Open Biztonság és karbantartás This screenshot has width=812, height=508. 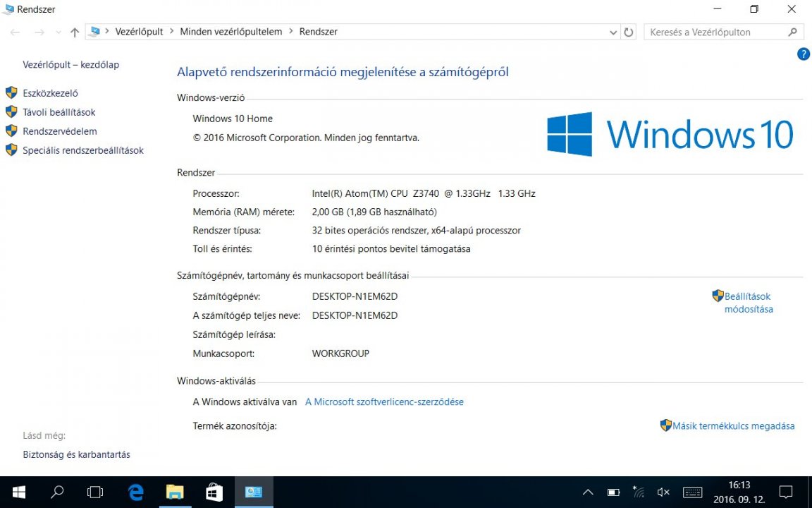click(76, 454)
